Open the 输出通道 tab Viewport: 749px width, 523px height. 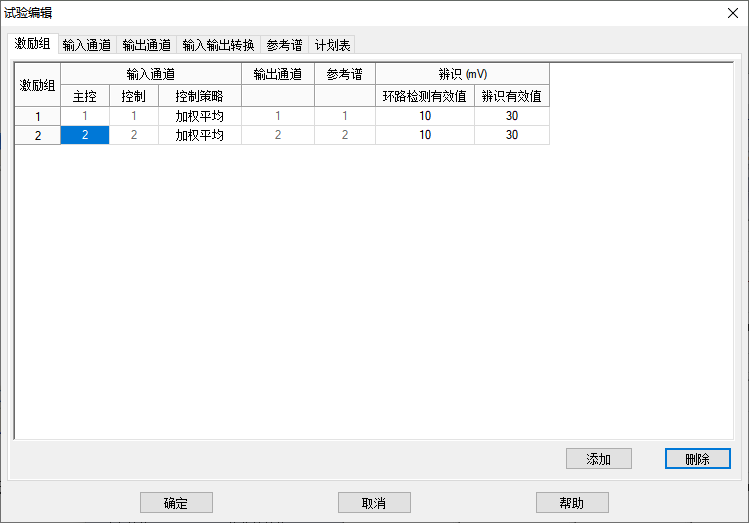[x=147, y=45]
